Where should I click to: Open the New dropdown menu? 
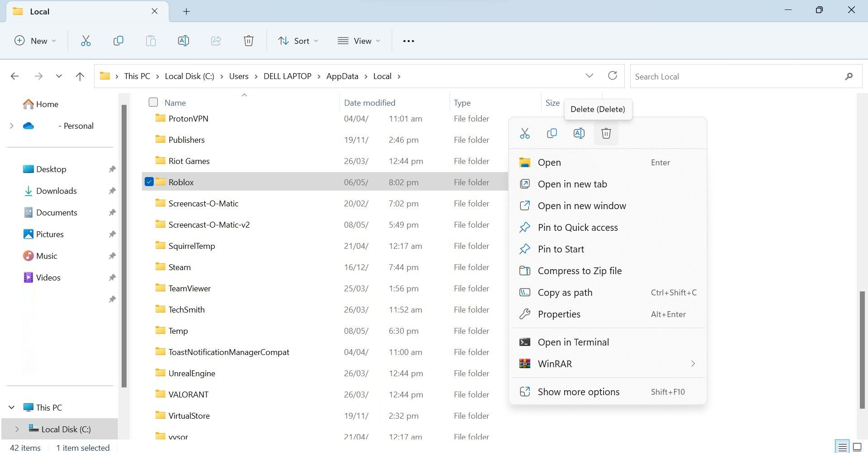point(35,41)
